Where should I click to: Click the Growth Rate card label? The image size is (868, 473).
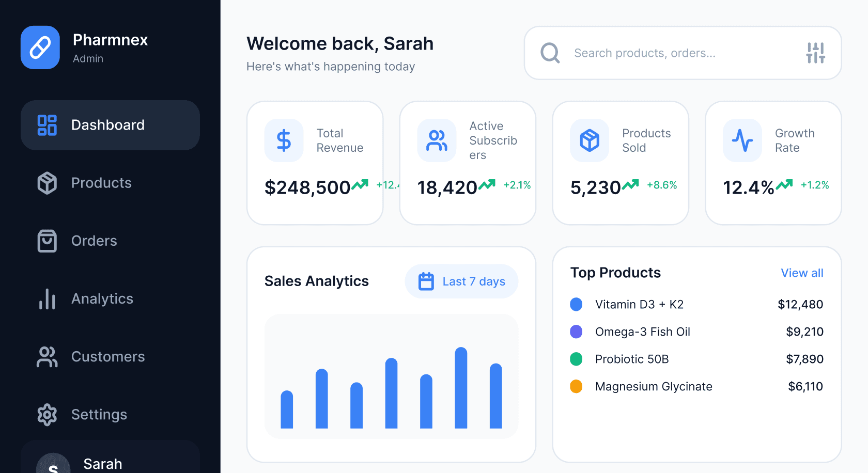[795, 140]
